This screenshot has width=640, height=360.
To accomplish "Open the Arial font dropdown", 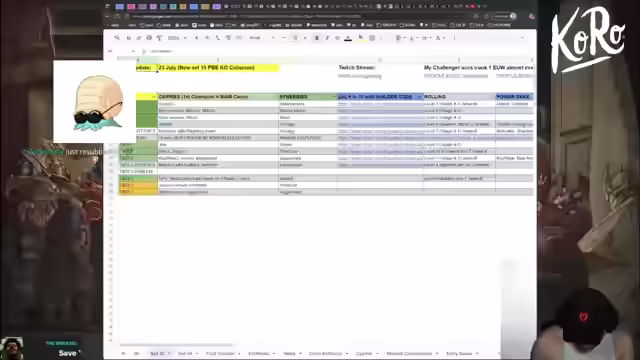I will click(x=262, y=38).
